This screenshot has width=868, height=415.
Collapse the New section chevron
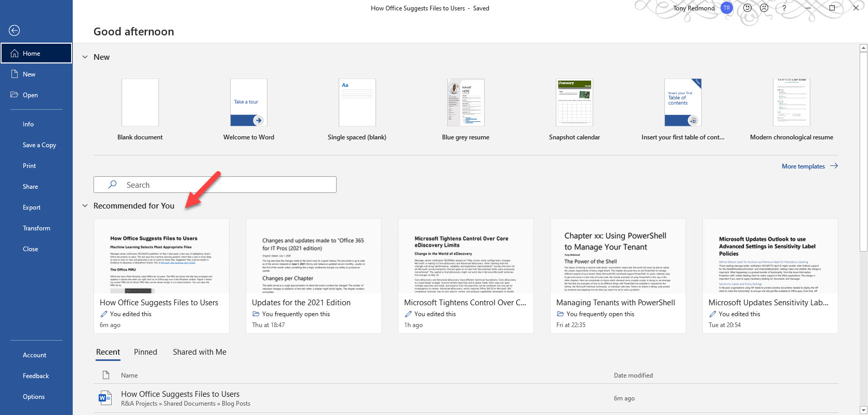(x=85, y=57)
